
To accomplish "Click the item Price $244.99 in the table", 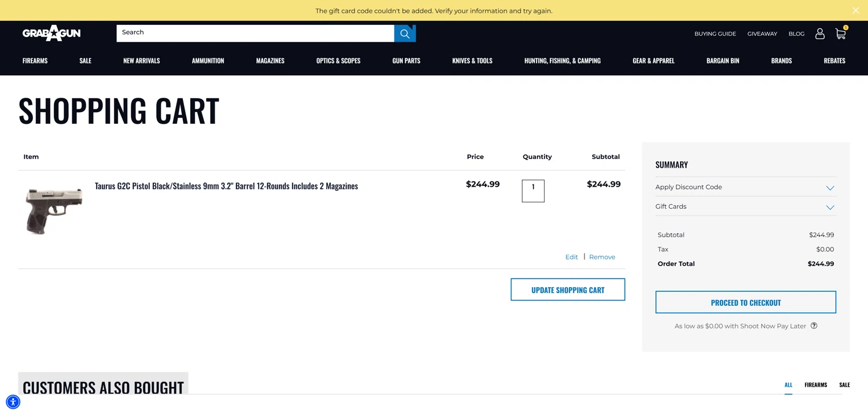I will [x=483, y=184].
